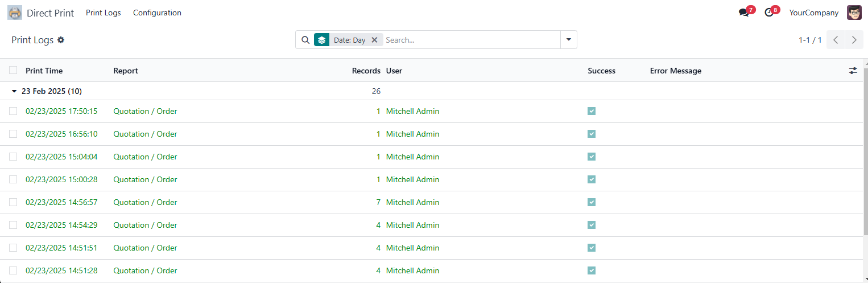Sort by the Report column header

tap(126, 71)
